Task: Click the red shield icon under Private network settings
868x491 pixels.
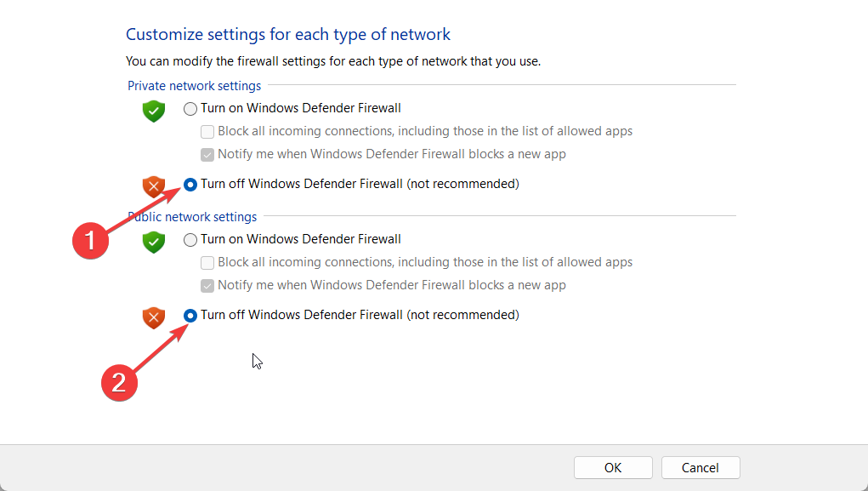Action: coord(153,186)
